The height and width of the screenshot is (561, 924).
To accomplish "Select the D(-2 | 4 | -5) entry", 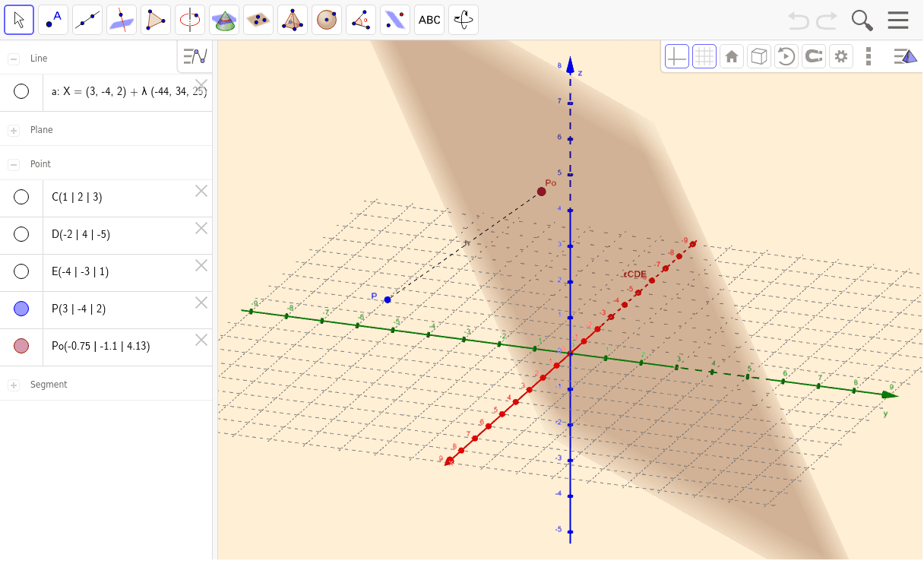I will tap(81, 234).
